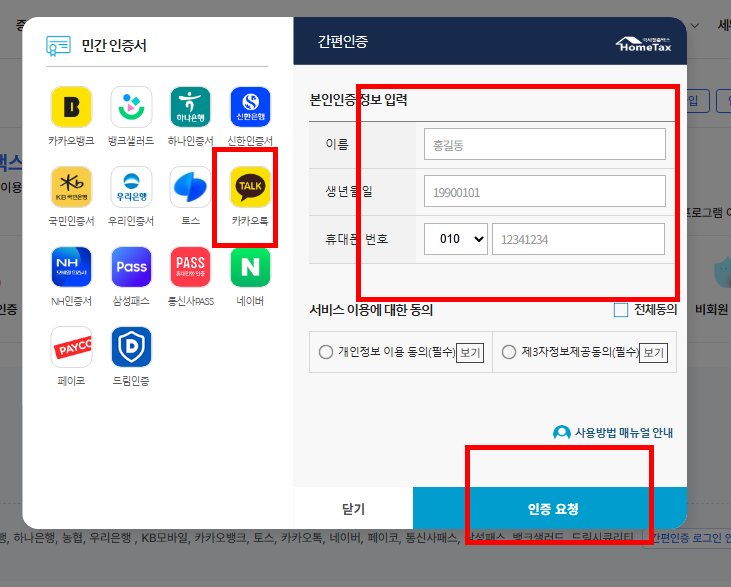
Task: Open the 010 phone prefix dropdown
Action: 455,239
